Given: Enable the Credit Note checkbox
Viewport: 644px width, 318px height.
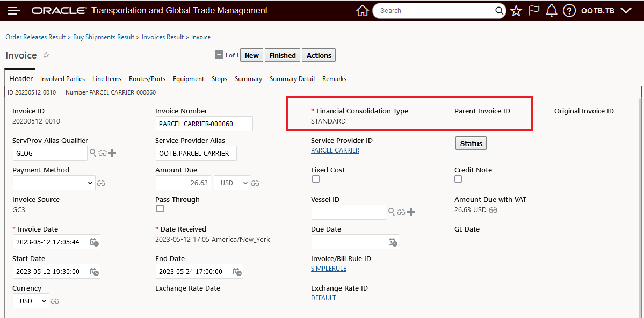Looking at the screenshot, I should 458,179.
